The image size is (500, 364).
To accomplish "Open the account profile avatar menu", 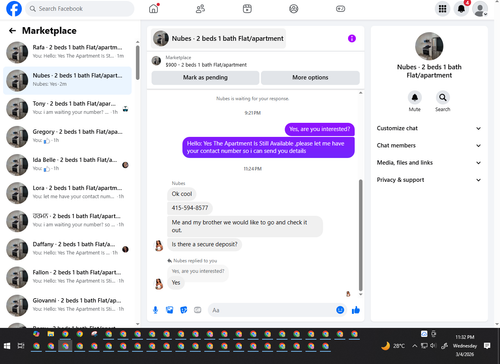I will click(x=480, y=9).
